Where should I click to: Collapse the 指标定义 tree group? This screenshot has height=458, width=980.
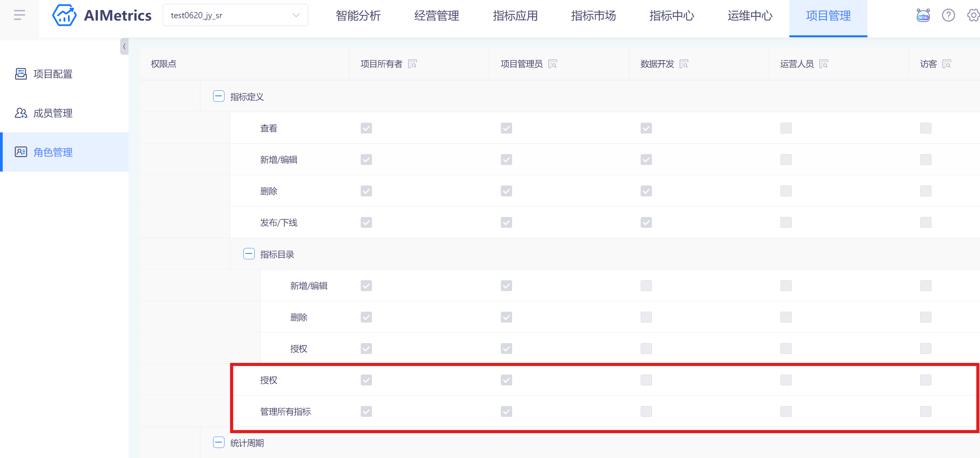219,96
